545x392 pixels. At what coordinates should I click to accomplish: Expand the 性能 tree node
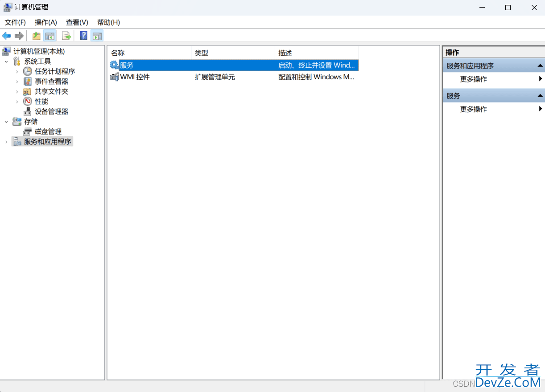point(17,102)
